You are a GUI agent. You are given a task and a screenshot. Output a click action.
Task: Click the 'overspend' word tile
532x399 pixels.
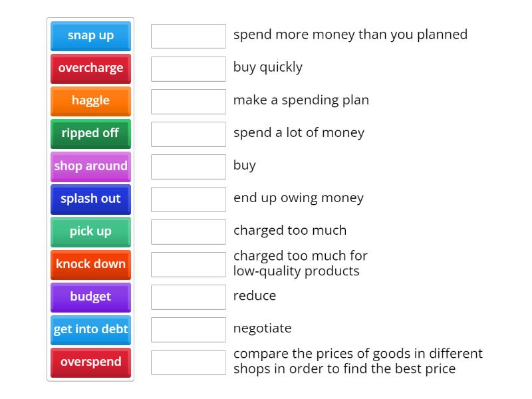pos(90,362)
